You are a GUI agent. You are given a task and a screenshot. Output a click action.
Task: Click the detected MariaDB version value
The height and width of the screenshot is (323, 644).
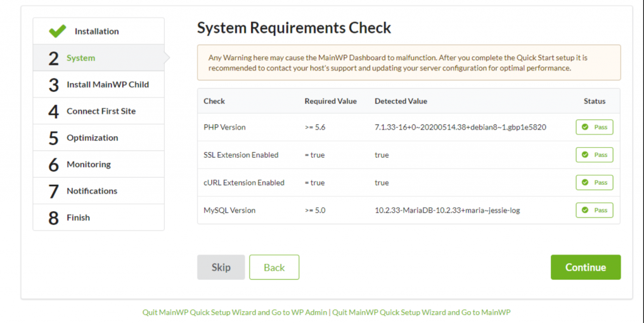tap(447, 210)
